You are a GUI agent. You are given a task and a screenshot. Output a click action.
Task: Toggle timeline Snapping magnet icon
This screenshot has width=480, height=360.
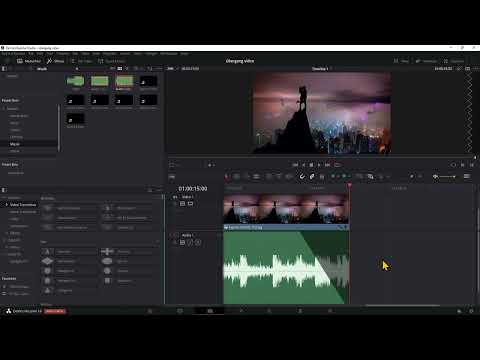302,177
